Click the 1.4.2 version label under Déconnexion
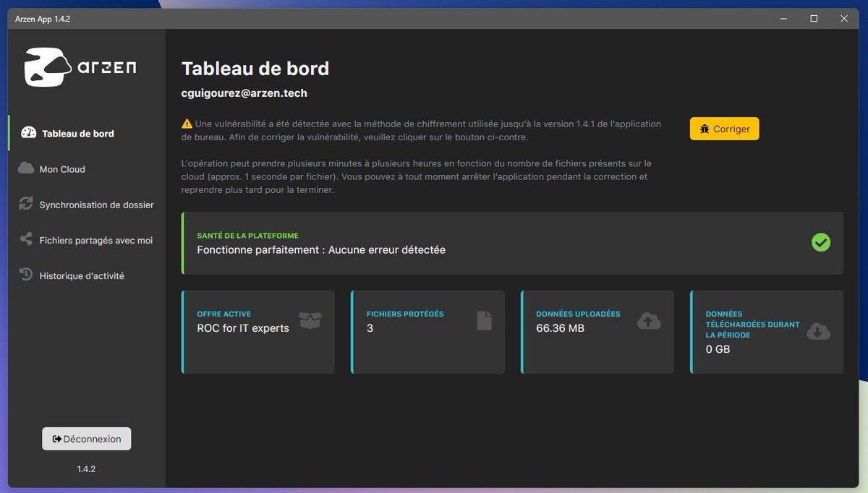The height and width of the screenshot is (493, 868). 86,469
